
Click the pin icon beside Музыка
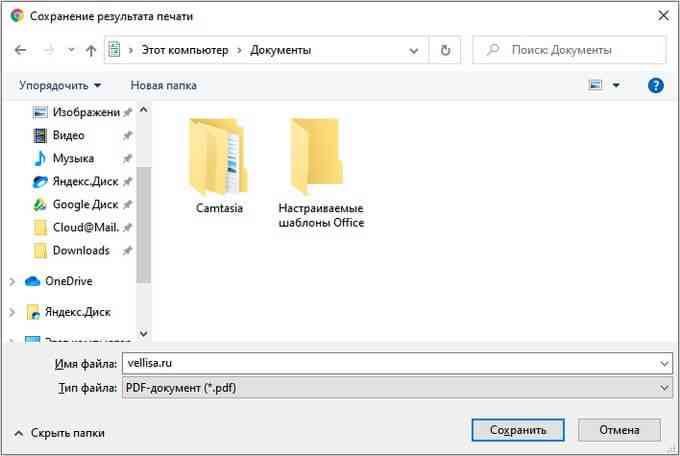coord(127,159)
